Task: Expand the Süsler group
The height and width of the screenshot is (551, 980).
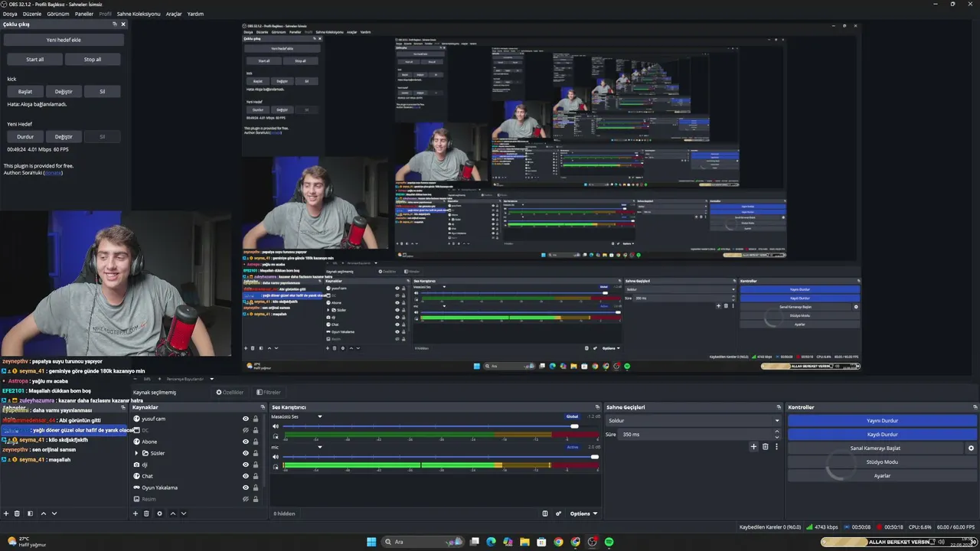Action: click(x=136, y=453)
